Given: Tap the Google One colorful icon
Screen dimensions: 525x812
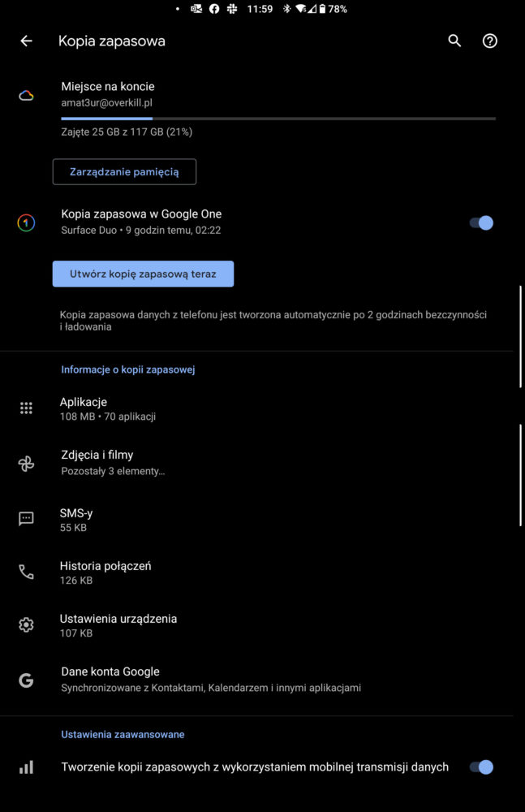Looking at the screenshot, I should pos(26,222).
